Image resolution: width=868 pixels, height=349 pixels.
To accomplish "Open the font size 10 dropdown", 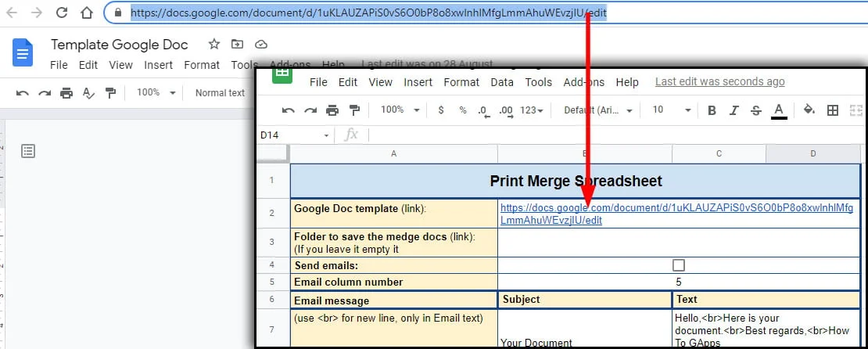I will point(672,110).
